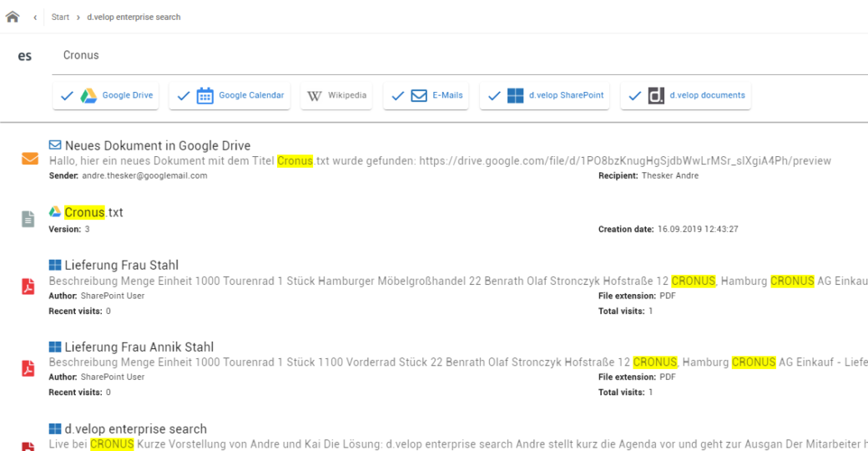Click PDF icon beside Lieferung Frau Stahl

28,286
